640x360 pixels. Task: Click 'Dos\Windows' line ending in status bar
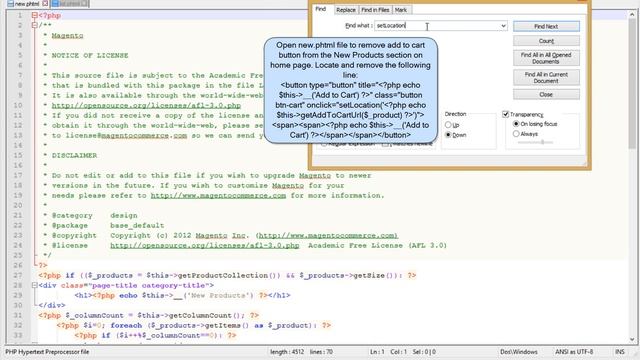click(x=519, y=352)
